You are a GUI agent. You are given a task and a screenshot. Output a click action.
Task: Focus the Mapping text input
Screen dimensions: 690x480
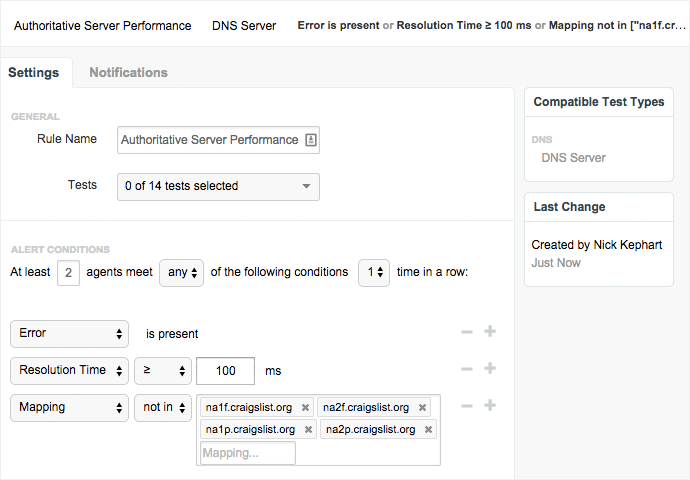pyautogui.click(x=248, y=453)
